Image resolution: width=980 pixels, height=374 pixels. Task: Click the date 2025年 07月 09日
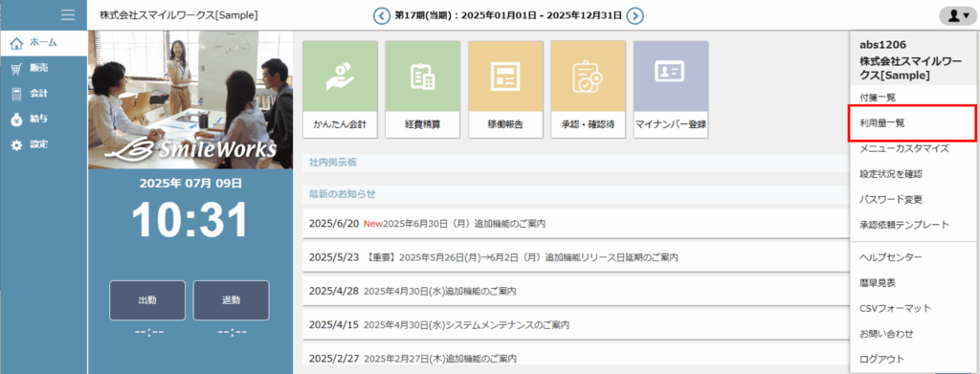(190, 184)
